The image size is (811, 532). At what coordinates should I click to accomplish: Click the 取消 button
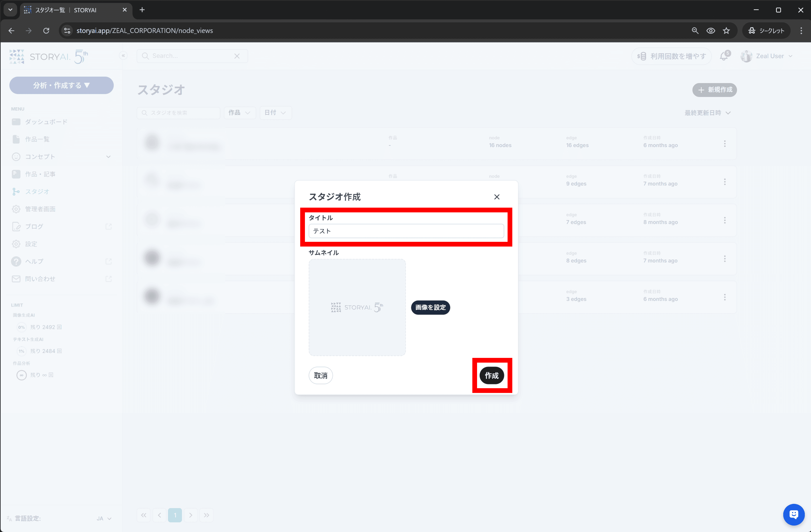click(x=320, y=375)
